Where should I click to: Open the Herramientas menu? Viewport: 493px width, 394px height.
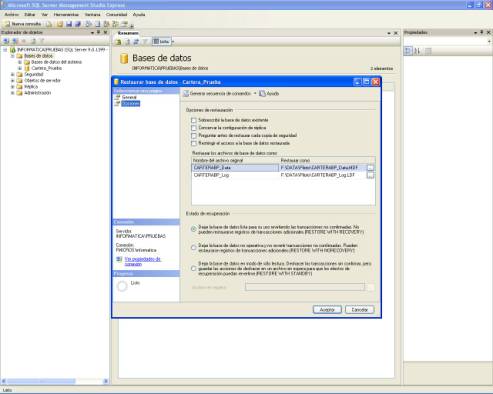(x=66, y=15)
